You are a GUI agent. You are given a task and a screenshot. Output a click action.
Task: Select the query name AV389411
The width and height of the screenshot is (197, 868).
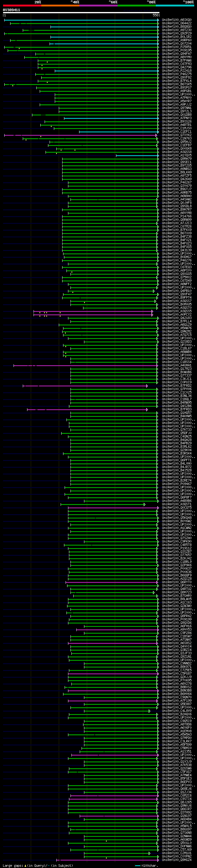pyautogui.click(x=11, y=10)
